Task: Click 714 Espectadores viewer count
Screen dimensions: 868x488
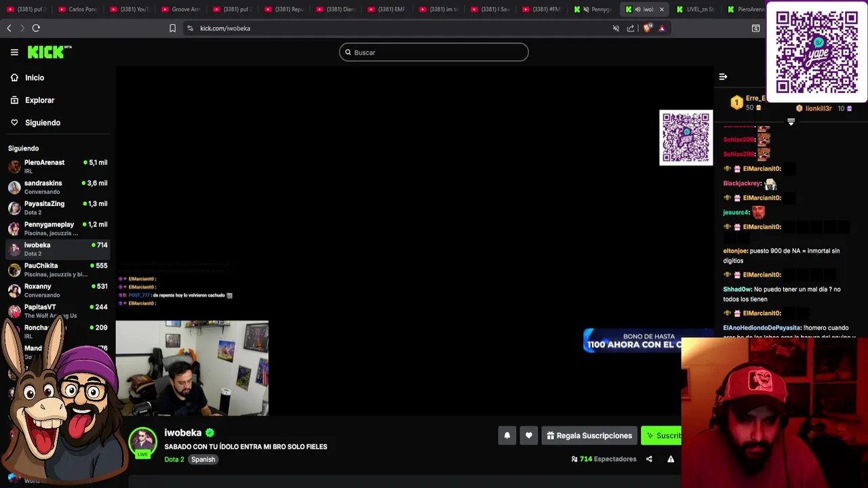Action: click(604, 459)
